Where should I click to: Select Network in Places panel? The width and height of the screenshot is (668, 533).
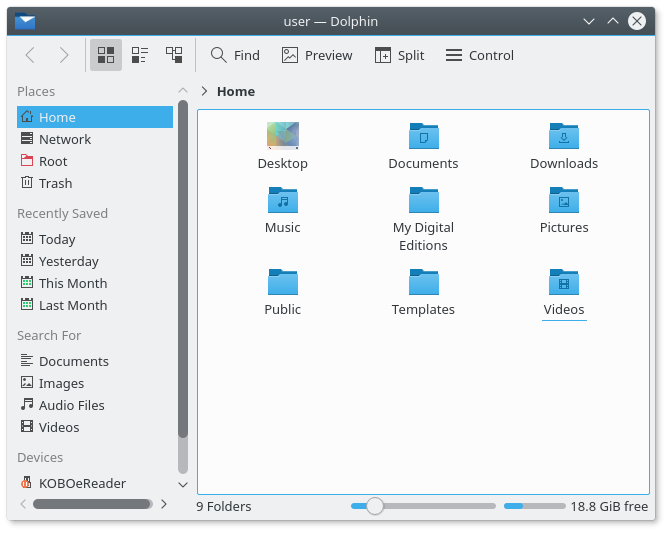coord(65,139)
